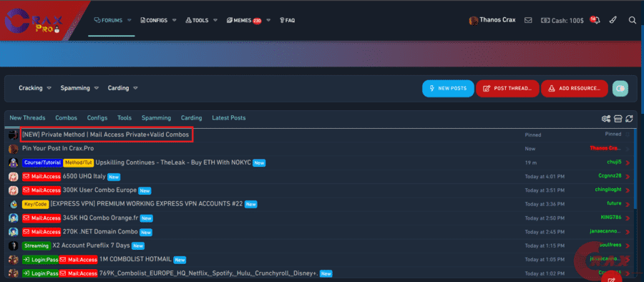Image resolution: width=644 pixels, height=282 pixels.
Task: Click avatar beside 6500 UHQ Italy
Action: coord(13,177)
